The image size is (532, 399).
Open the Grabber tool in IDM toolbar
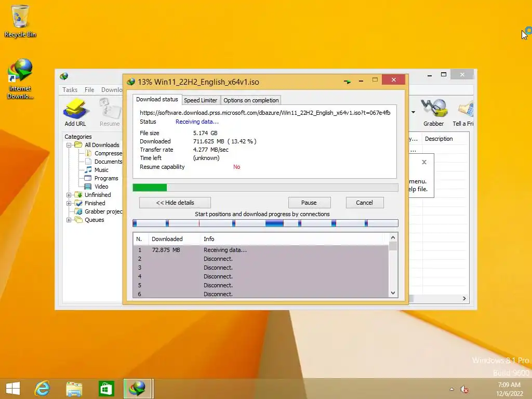[x=433, y=112]
